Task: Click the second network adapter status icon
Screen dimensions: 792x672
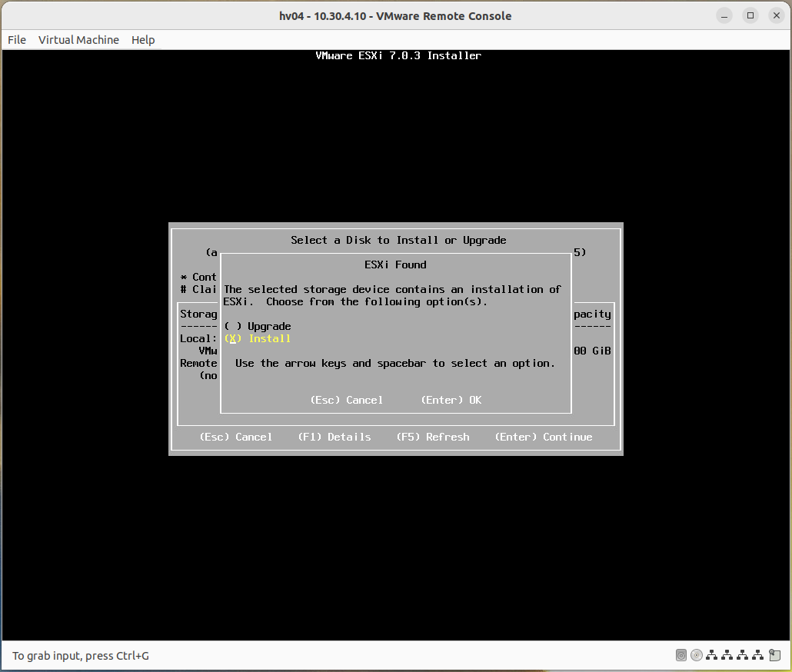Action: point(727,655)
